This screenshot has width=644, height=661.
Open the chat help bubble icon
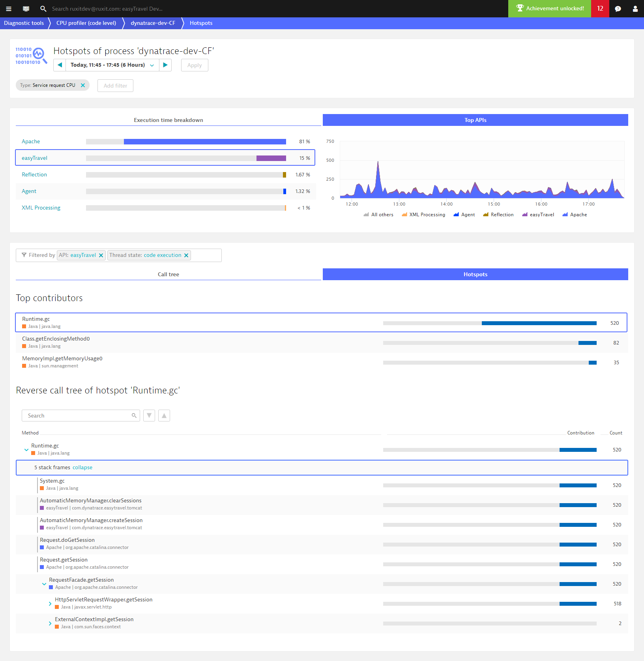pos(618,9)
